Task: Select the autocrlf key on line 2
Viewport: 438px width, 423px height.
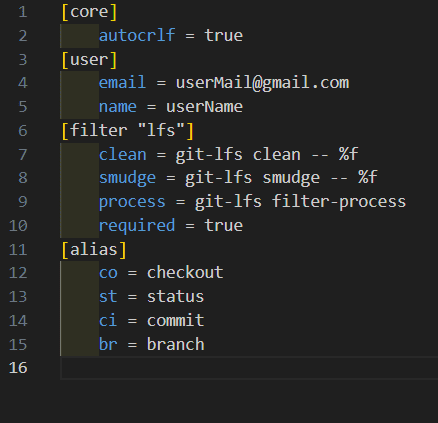Action: tap(137, 35)
